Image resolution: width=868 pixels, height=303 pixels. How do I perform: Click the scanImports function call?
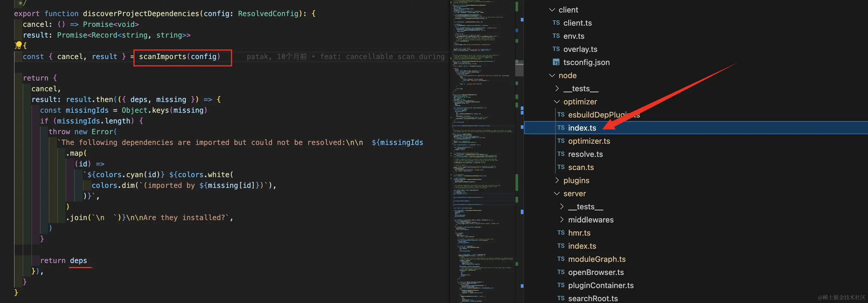[180, 57]
